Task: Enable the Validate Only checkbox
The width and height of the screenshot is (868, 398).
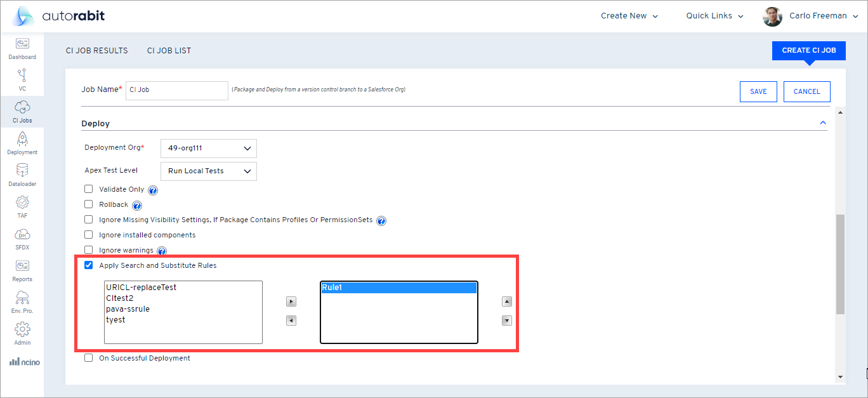Action: [89, 189]
